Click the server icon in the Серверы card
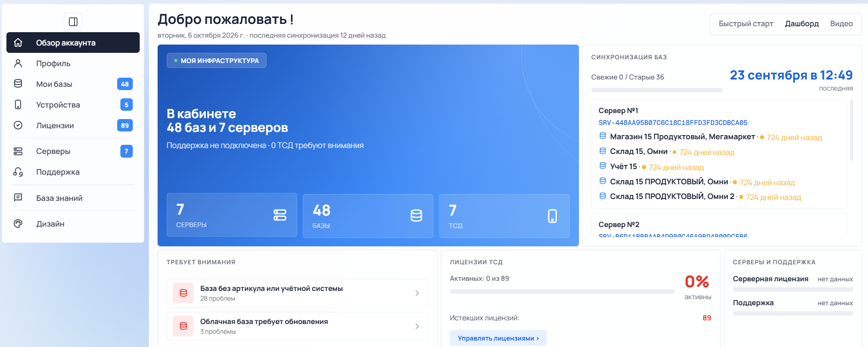 tap(280, 215)
